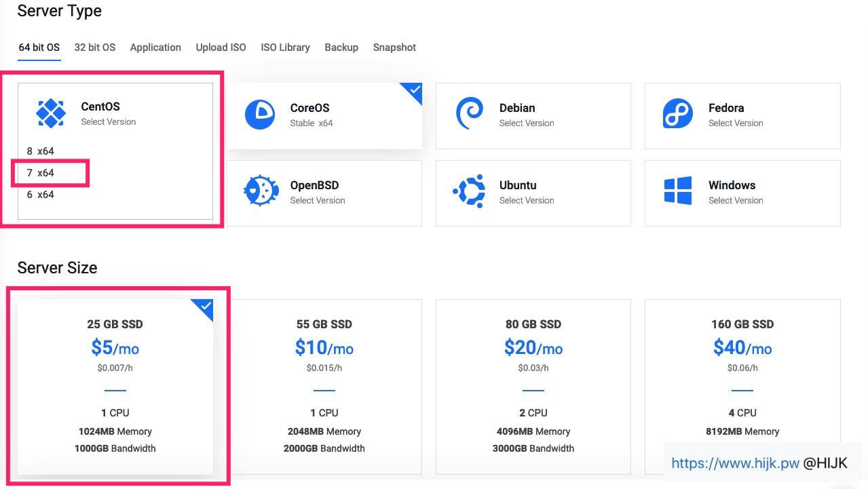Click the CoreOS logo icon
This screenshot has height=489, width=868.
click(260, 115)
